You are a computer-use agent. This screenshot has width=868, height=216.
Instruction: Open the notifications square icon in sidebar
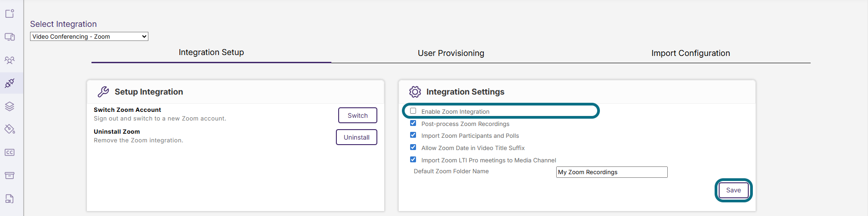pos(10,14)
